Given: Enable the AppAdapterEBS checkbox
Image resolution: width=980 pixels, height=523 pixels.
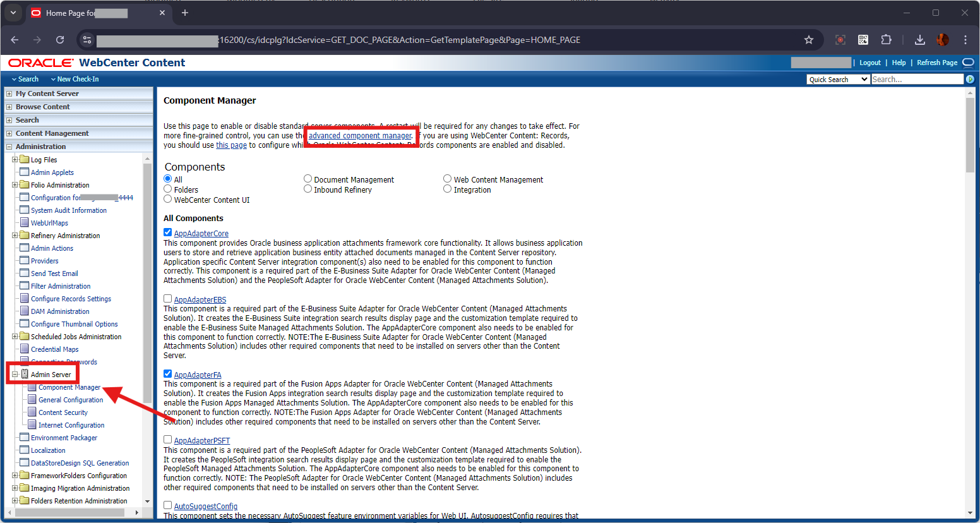Looking at the screenshot, I should pos(168,299).
